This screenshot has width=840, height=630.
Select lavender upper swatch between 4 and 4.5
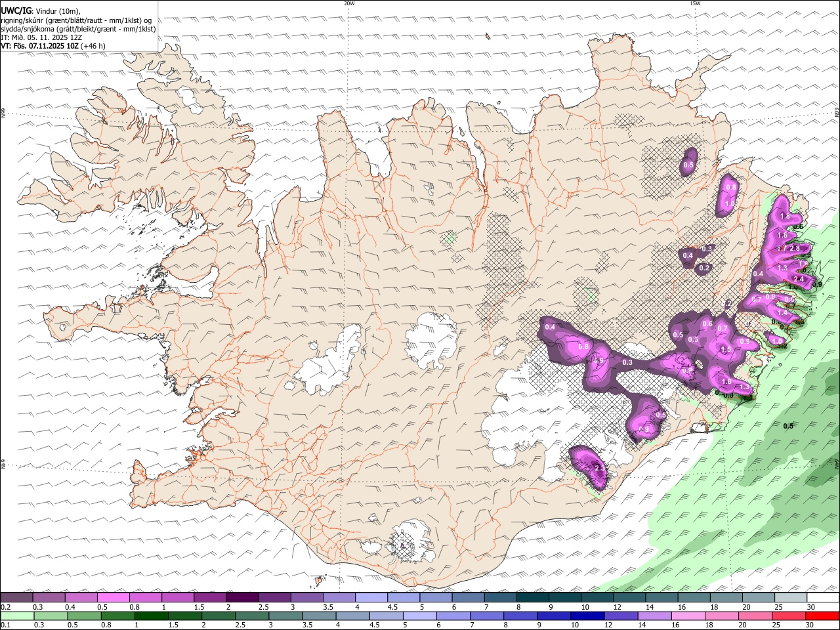[x=371, y=598]
